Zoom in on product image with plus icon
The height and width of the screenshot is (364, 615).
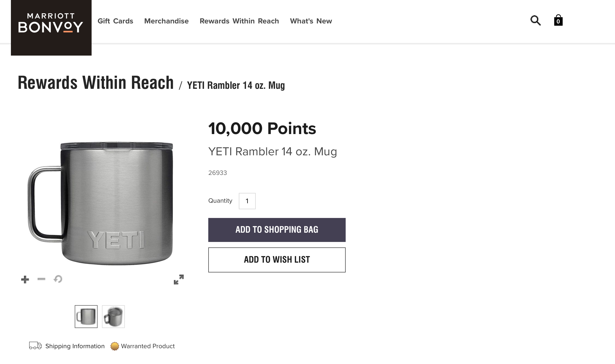[x=25, y=279]
